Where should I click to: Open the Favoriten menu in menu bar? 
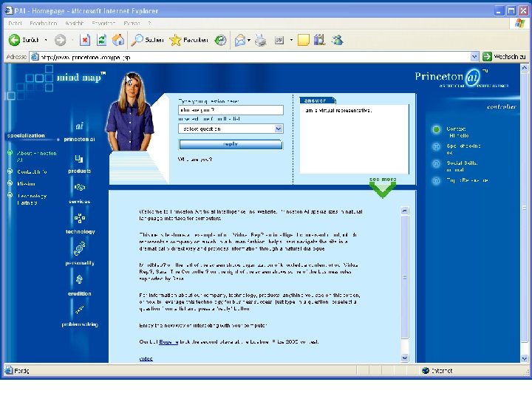click(103, 24)
